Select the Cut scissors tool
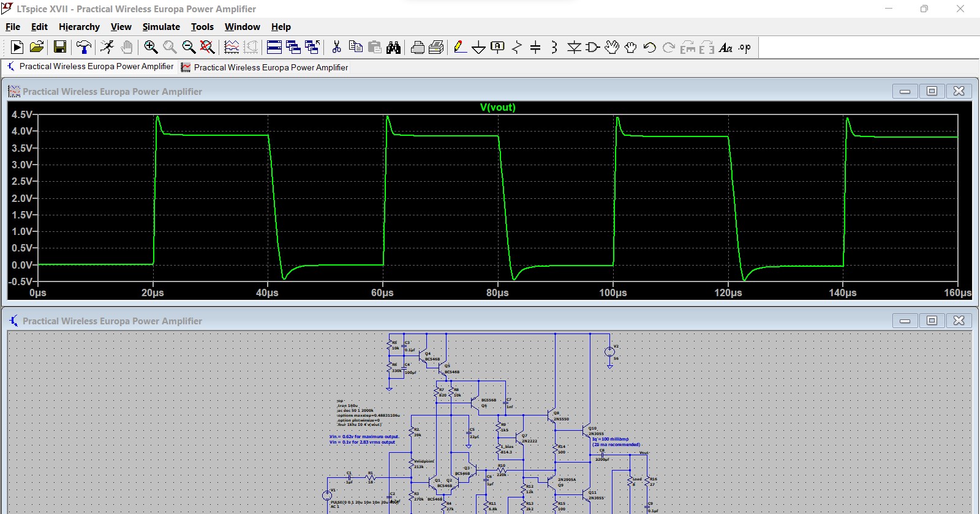Image resolution: width=980 pixels, height=514 pixels. [336, 47]
